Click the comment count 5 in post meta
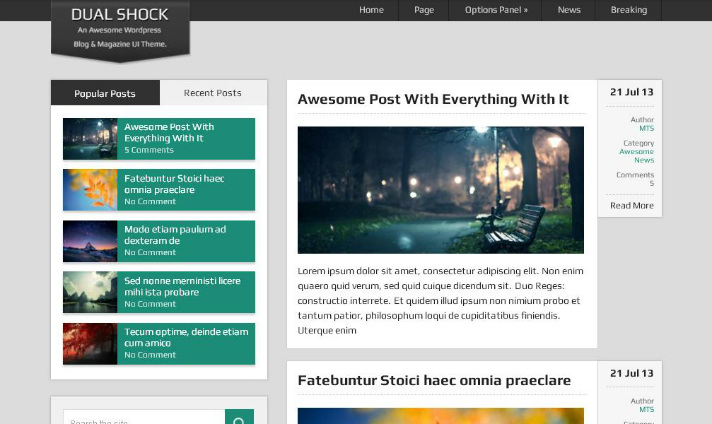Screen dimensions: 712x424 pos(652,183)
